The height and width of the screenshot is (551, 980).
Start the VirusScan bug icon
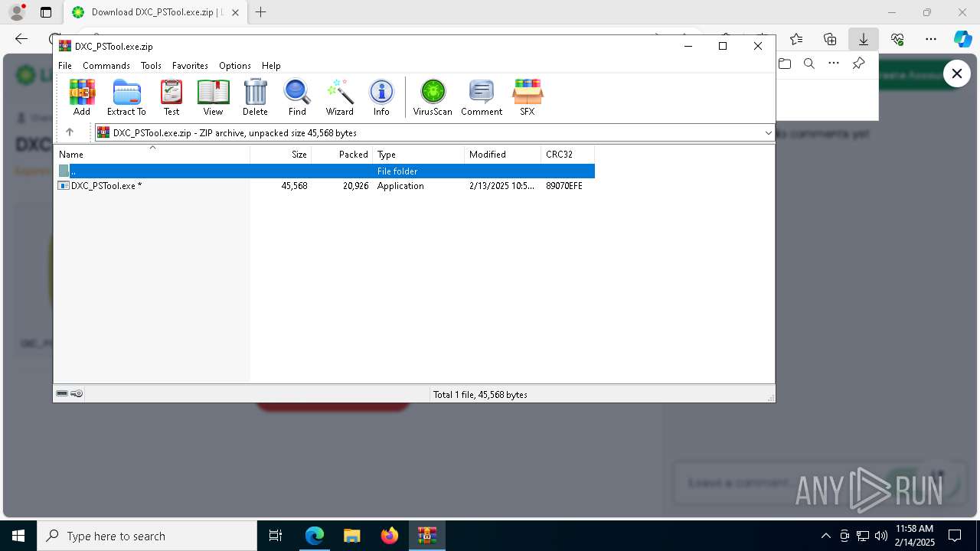coord(433,97)
